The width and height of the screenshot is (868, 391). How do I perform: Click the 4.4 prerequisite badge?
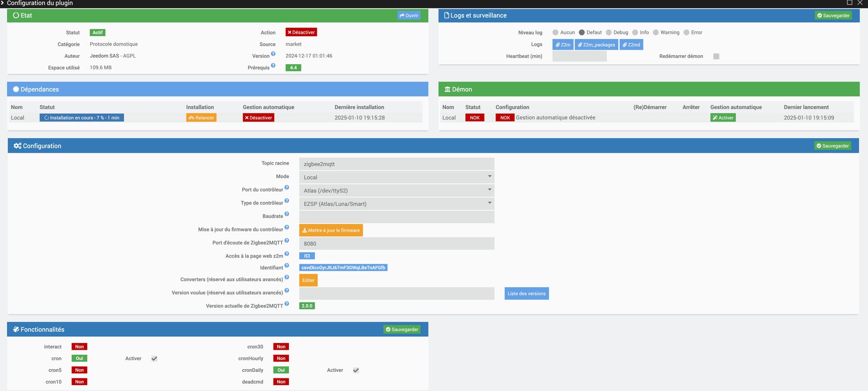click(x=293, y=68)
